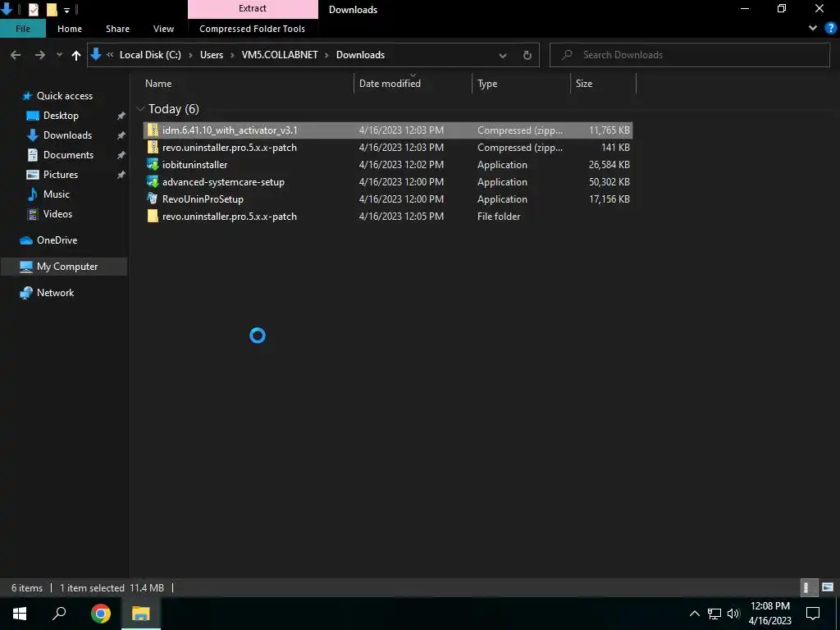840x630 pixels.
Task: Open Videos in the navigation pane
Action: (x=57, y=214)
